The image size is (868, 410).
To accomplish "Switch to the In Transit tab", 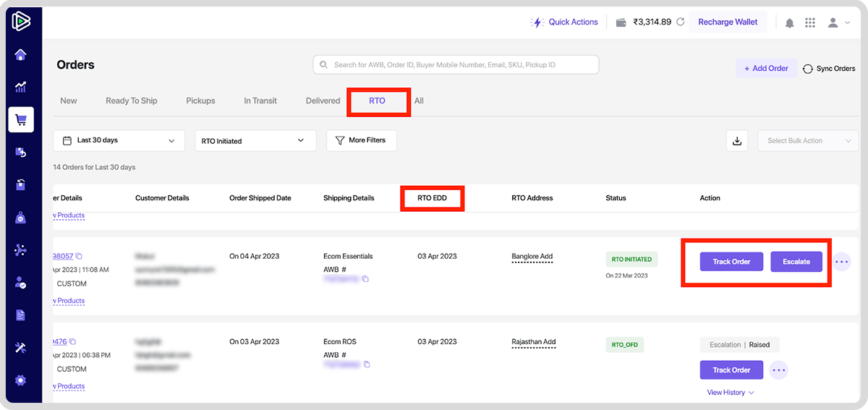I will [260, 101].
